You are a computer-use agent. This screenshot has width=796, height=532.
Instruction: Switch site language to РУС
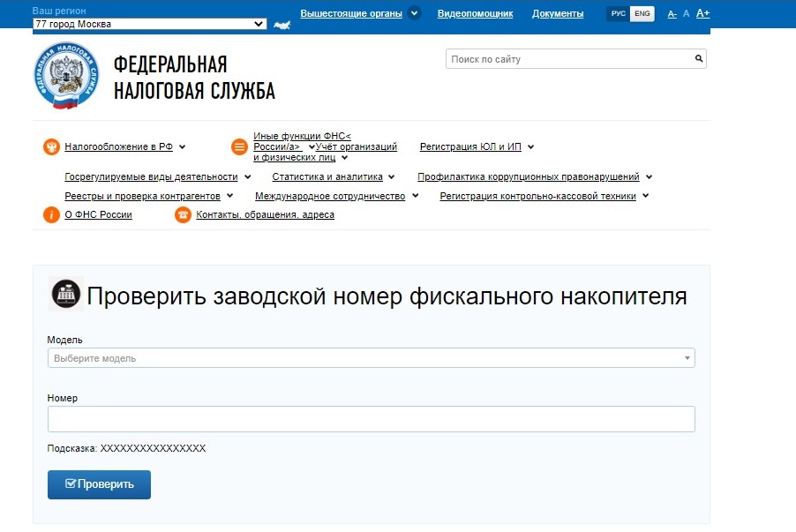pyautogui.click(x=618, y=14)
